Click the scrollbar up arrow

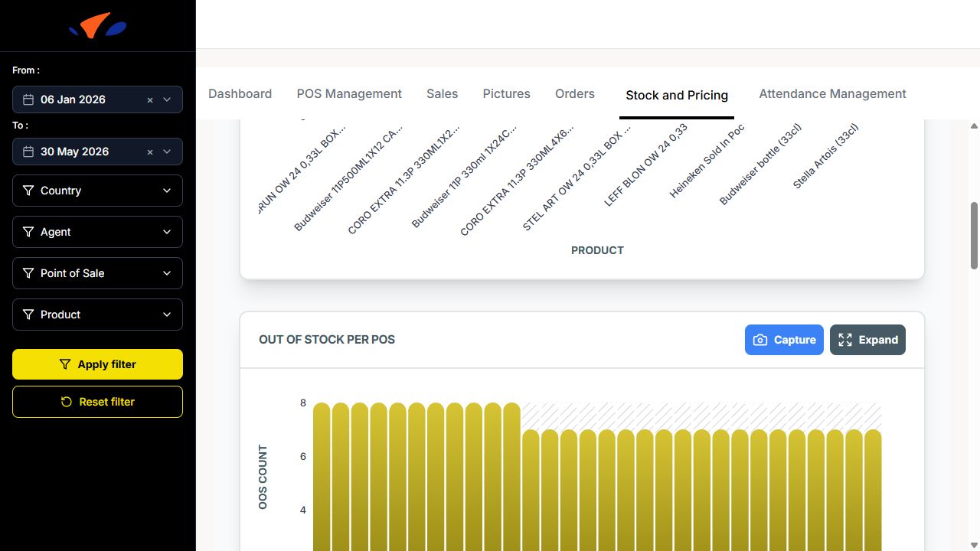(975, 126)
